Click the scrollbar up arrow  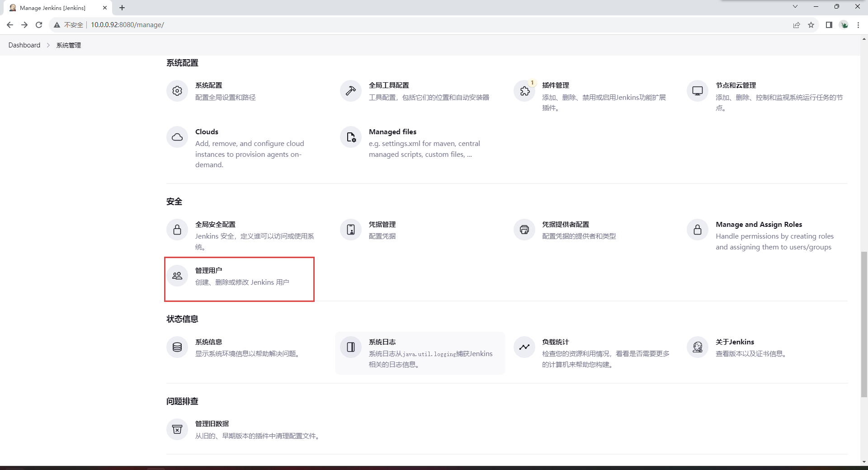click(x=864, y=39)
